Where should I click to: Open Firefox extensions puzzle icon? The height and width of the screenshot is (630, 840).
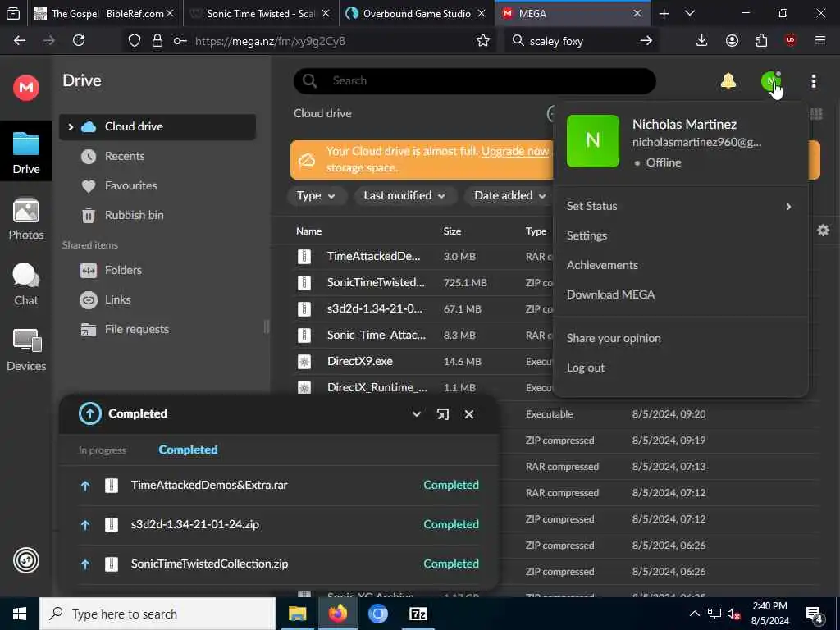coord(761,41)
